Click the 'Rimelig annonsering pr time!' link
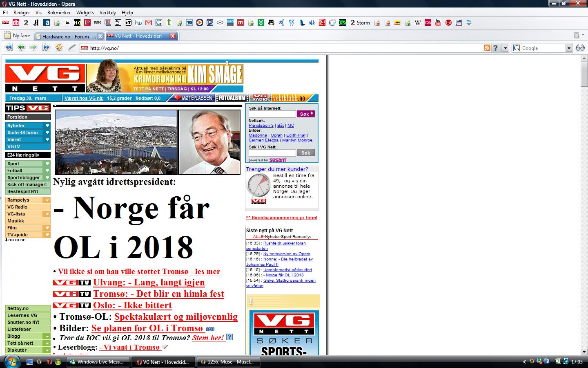Screen dimensions: 588x368 (x=281, y=218)
